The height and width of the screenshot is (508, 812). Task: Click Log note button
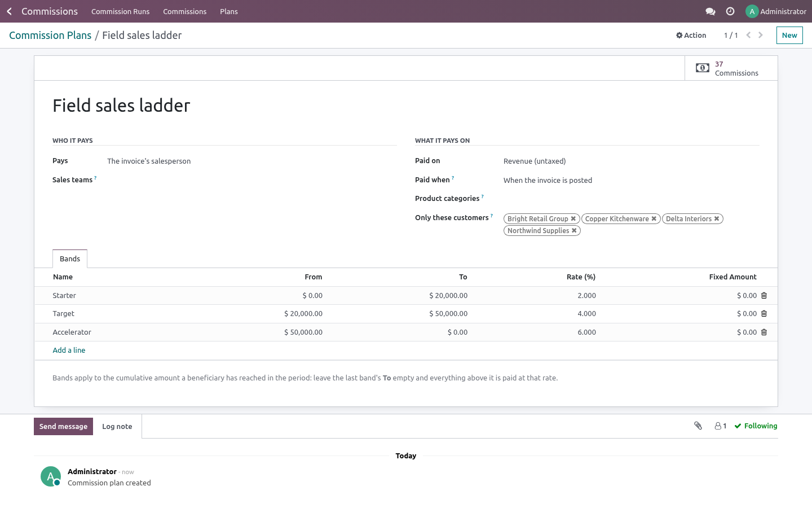point(117,426)
